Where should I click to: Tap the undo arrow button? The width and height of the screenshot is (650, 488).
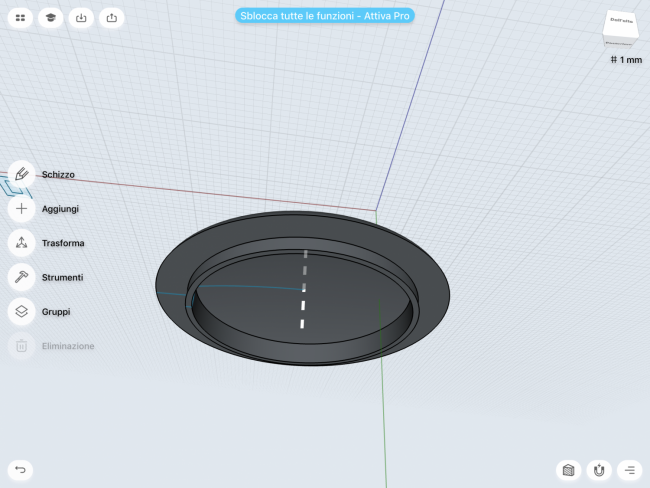pos(19,469)
